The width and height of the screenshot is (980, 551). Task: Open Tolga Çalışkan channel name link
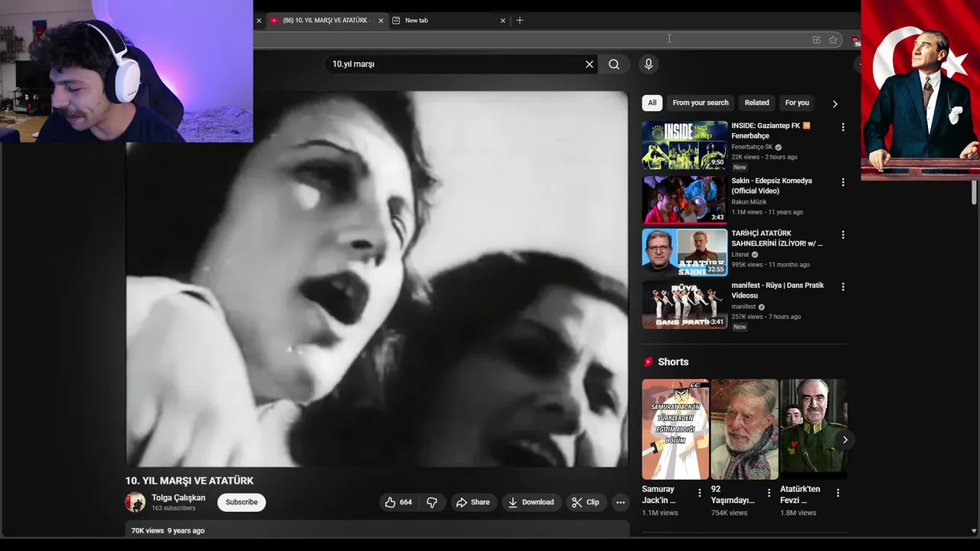pyautogui.click(x=178, y=497)
